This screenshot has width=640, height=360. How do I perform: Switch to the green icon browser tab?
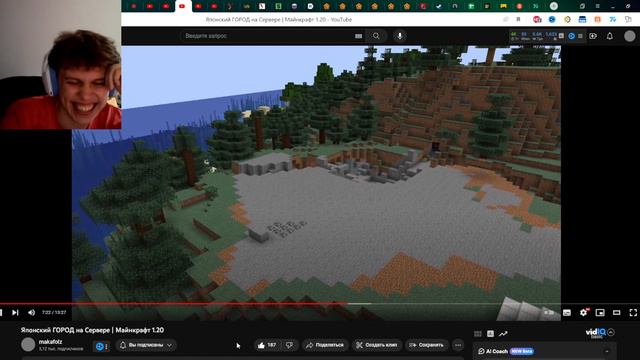tap(278, 6)
